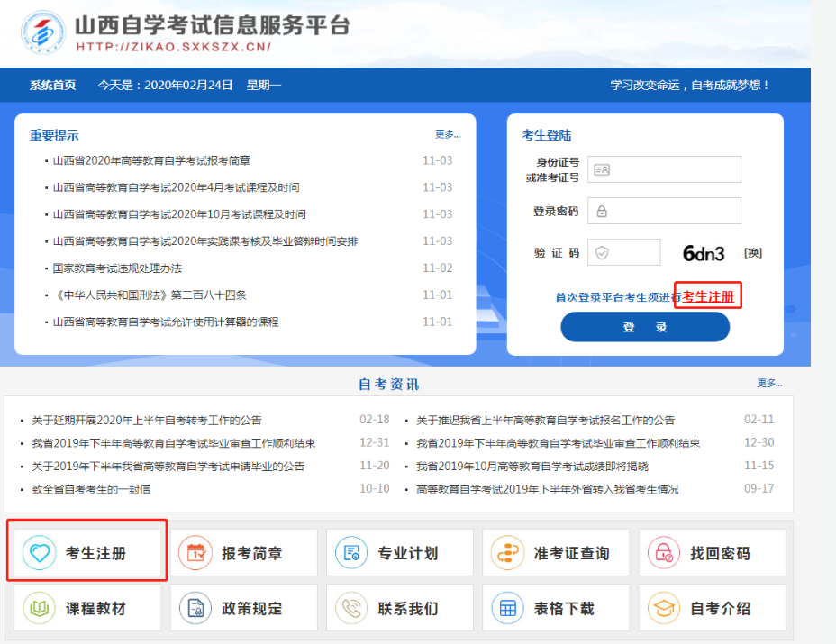Image resolution: width=836 pixels, height=644 pixels.
Task: Go to 系统首页 in the navigation bar
Action: (52, 85)
